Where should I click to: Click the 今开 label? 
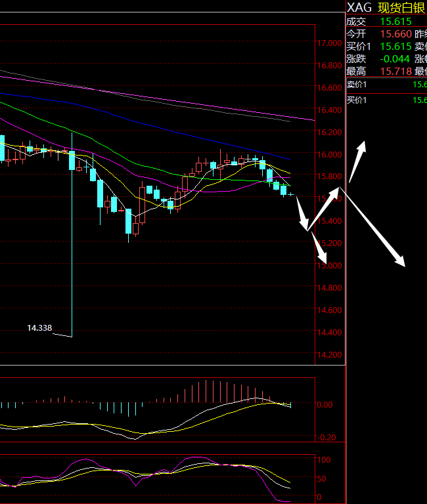click(x=356, y=34)
